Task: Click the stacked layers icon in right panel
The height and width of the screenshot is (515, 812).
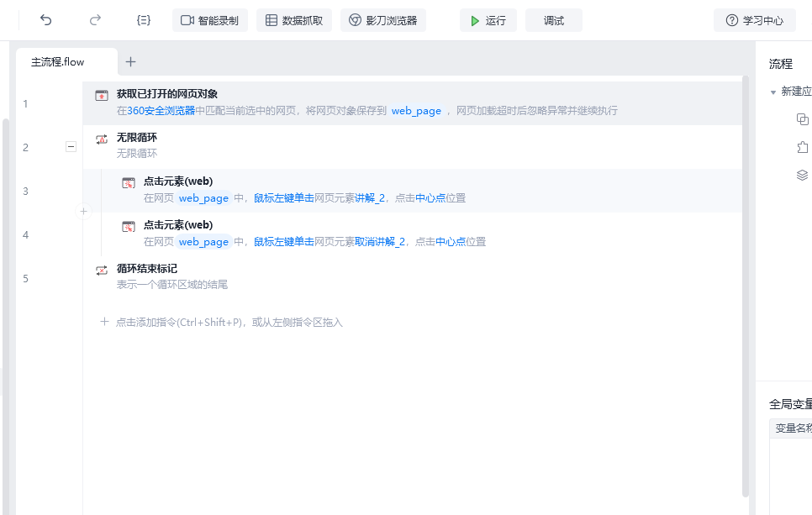Action: 802,175
